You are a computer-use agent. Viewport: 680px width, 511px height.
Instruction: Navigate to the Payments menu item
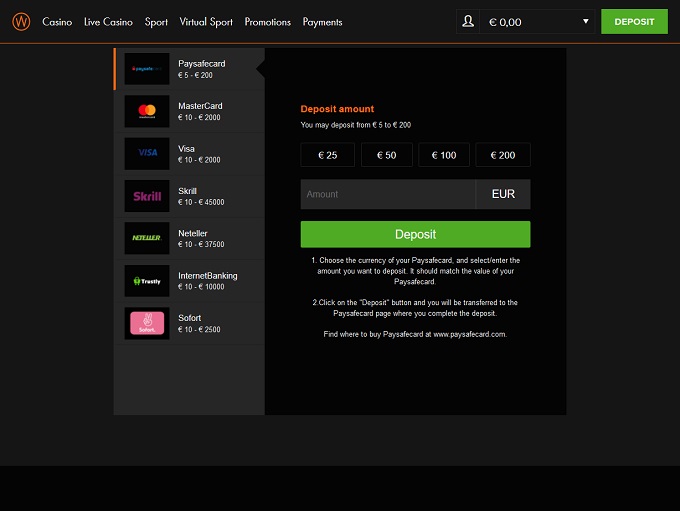pos(322,22)
